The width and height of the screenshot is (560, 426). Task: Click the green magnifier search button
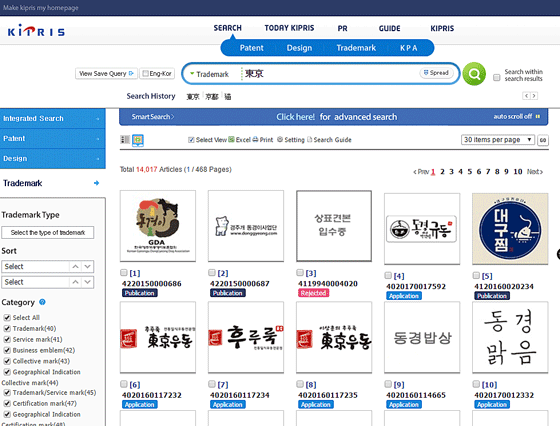474,74
